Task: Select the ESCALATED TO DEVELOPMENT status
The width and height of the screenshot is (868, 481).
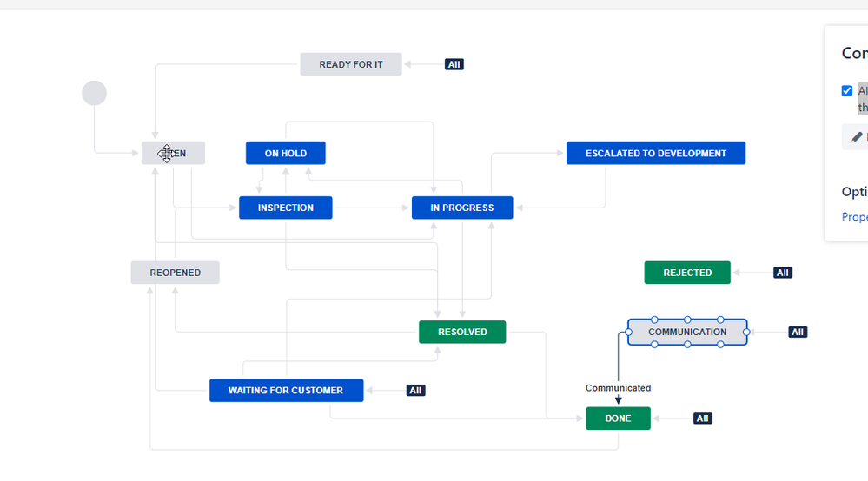Action: 656,153
